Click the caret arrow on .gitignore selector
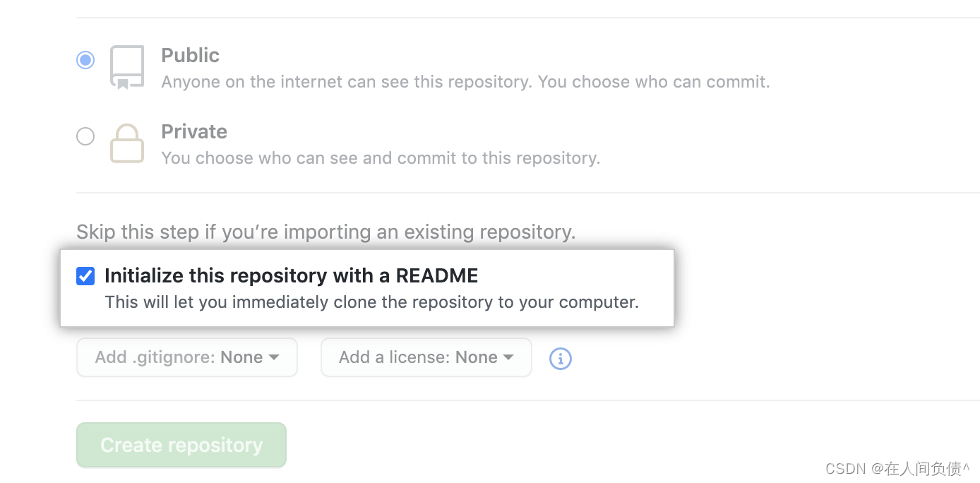This screenshot has height=483, width=980. 274,358
